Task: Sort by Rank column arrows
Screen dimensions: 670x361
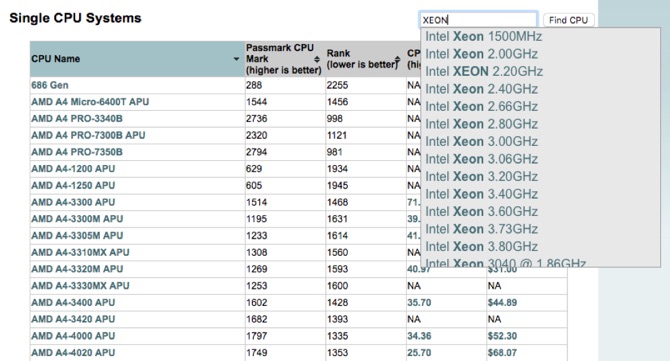Action: [397, 60]
